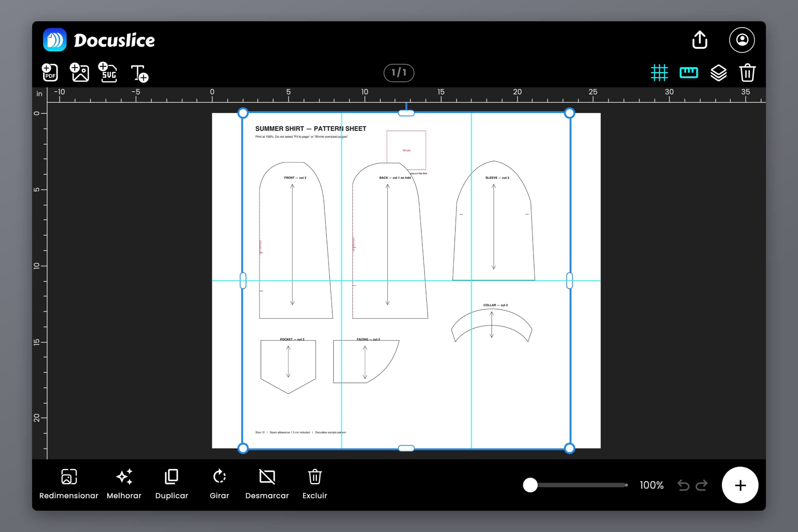
Task: Click the 'COLLAR — cut 2' label
Action: [495, 305]
